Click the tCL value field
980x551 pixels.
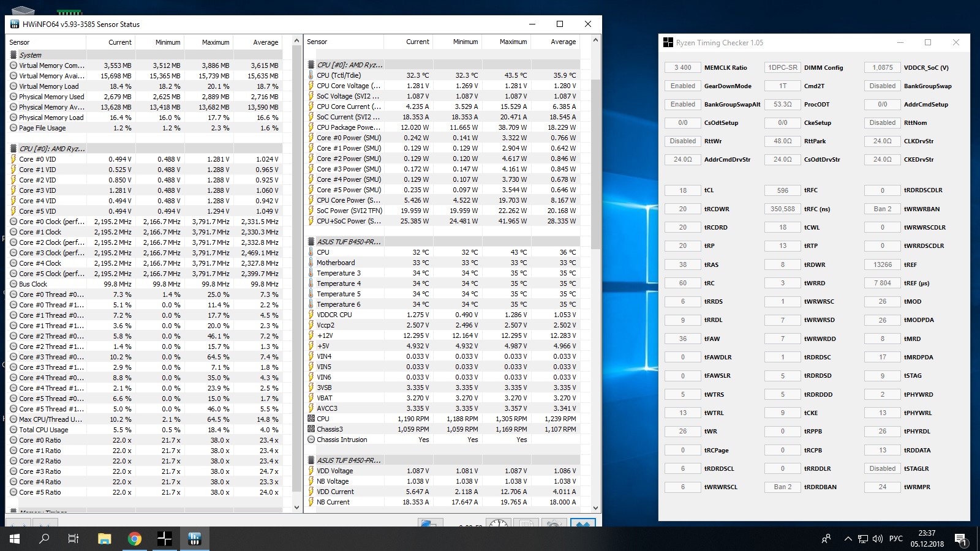[x=683, y=190]
